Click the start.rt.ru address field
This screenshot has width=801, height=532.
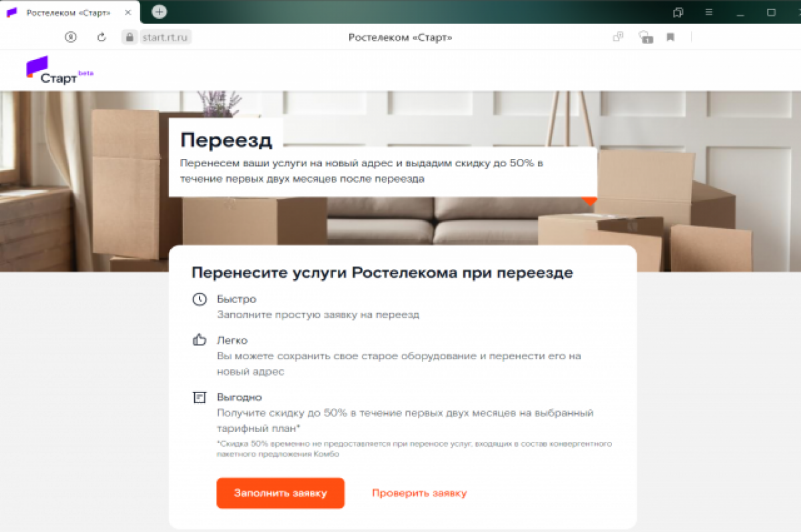[x=166, y=37]
